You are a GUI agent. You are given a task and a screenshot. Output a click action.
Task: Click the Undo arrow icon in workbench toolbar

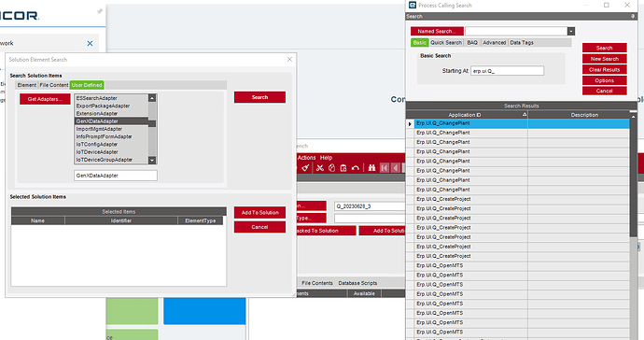click(x=356, y=168)
